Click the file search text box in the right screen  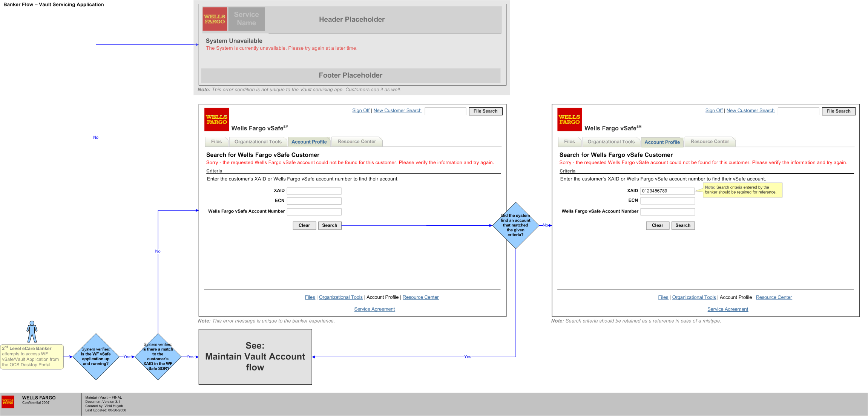click(x=798, y=111)
